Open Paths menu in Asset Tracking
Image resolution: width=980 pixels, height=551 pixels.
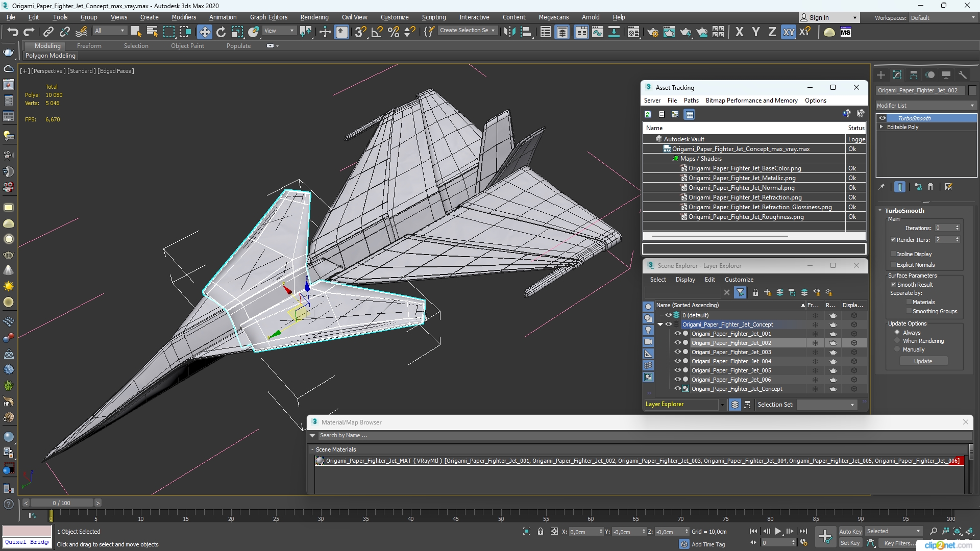pyautogui.click(x=691, y=101)
